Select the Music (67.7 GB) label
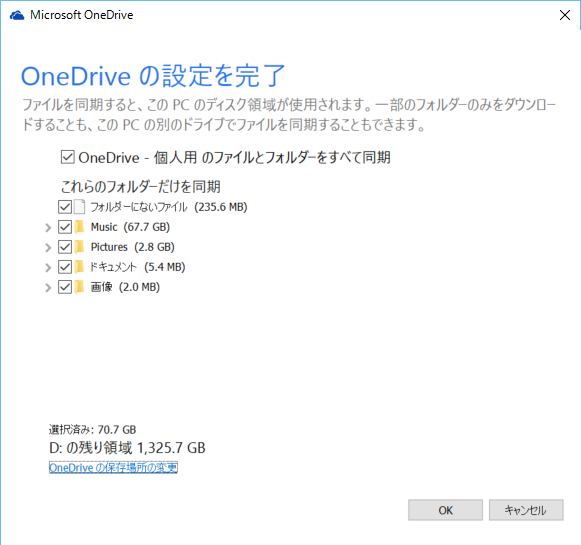Viewport: 581px width, 545px height. (130, 227)
